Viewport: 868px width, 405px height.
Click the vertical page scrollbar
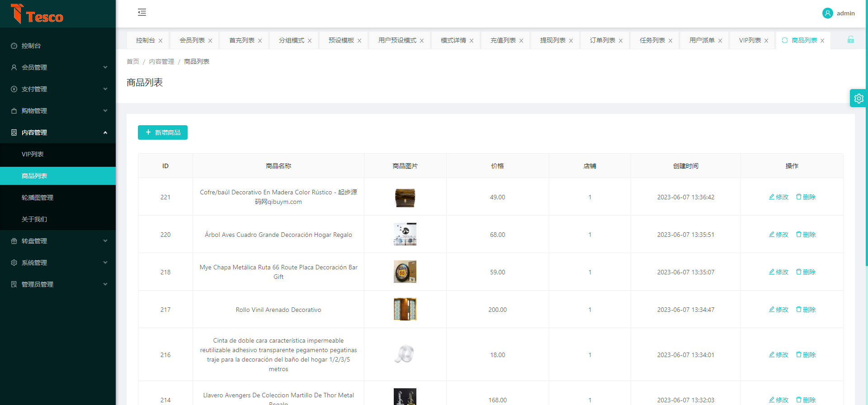866,136
